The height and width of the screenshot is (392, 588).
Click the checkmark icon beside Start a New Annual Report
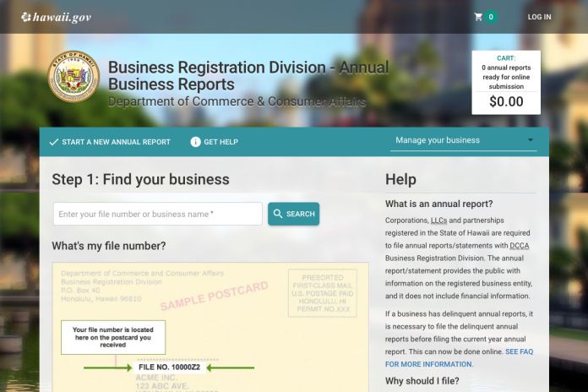[x=53, y=142]
